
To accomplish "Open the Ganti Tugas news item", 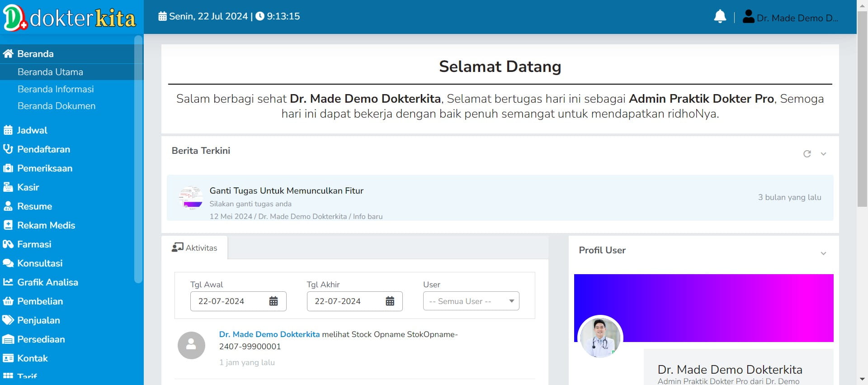I will pos(286,191).
